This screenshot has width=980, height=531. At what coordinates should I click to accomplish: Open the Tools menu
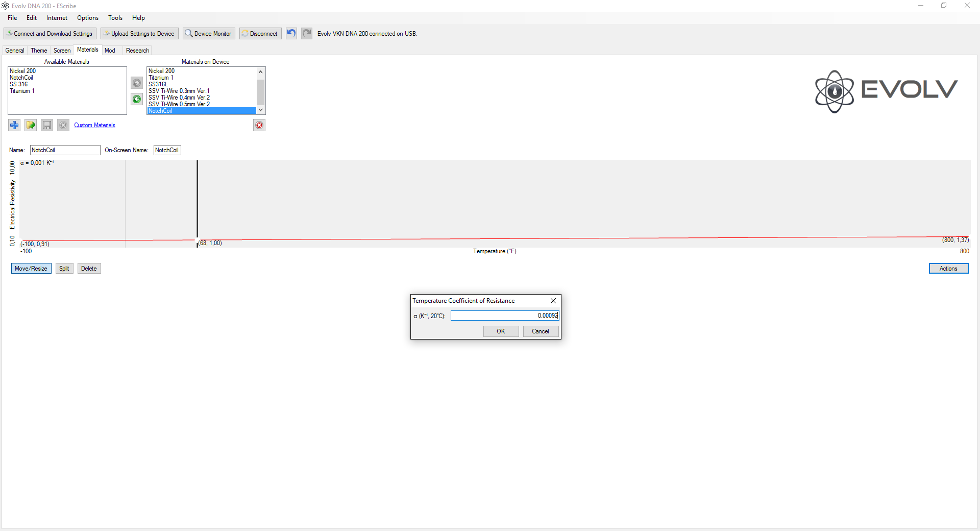coord(115,18)
